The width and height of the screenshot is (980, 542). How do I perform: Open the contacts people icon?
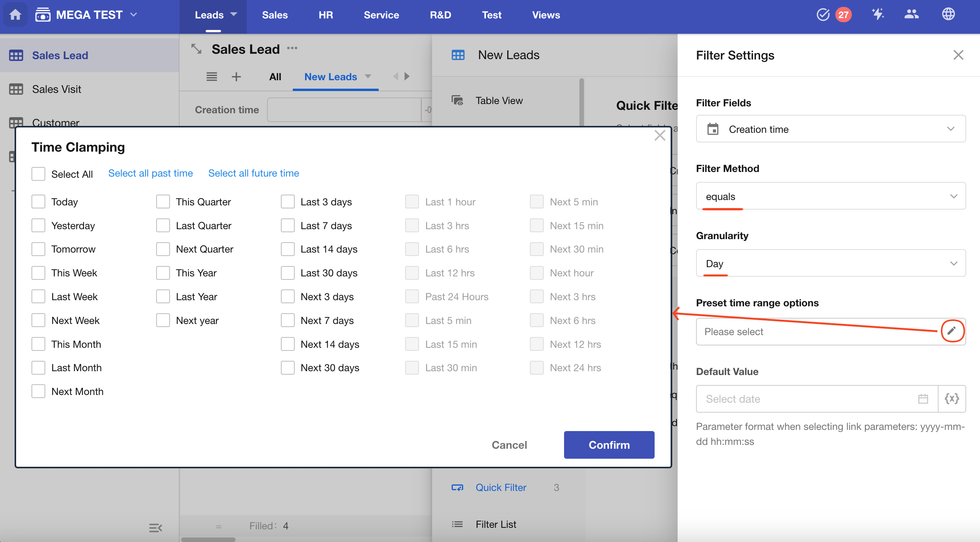pyautogui.click(x=911, y=15)
